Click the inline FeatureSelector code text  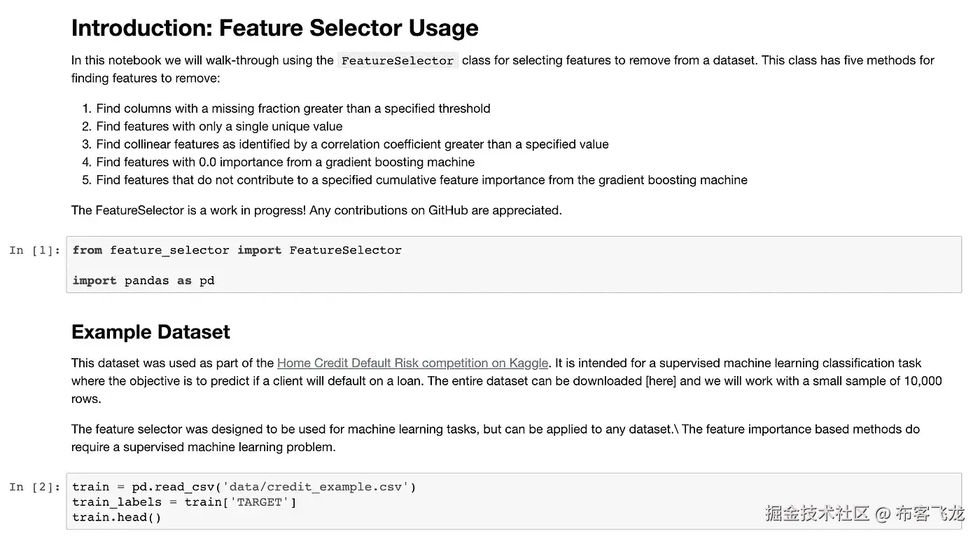[x=398, y=61]
